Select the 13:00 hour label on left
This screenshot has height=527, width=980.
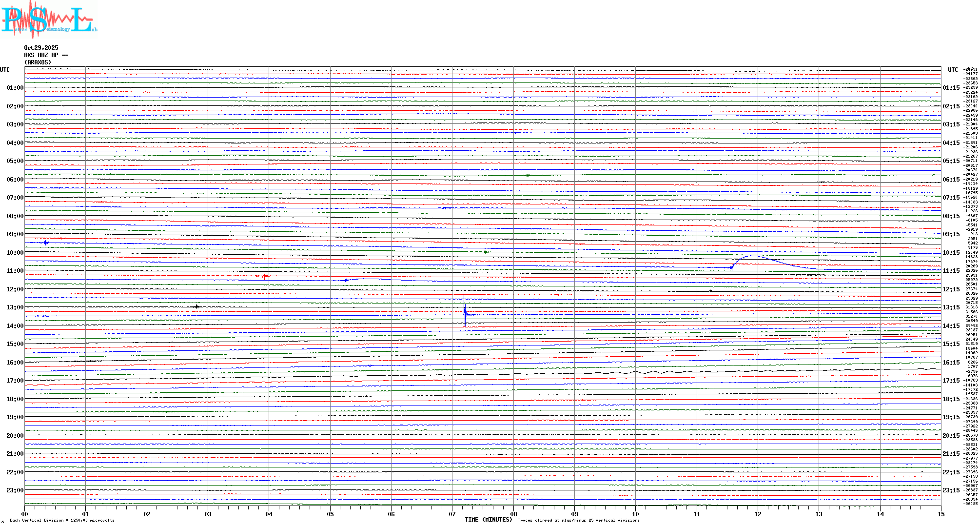pos(15,307)
